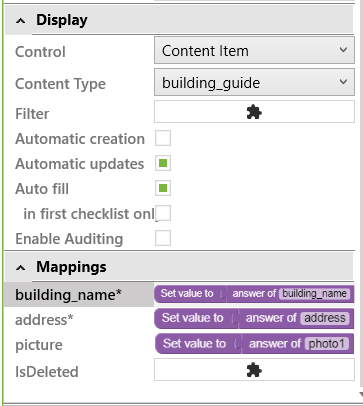Uncheck the Auto fill checkbox
363x406 pixels.
coord(163,188)
